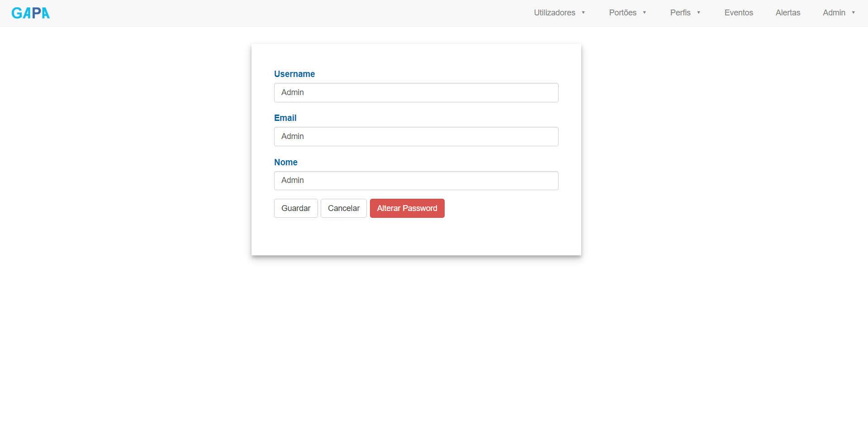Open the Portões menu
This screenshot has height=427, width=868.
622,13
